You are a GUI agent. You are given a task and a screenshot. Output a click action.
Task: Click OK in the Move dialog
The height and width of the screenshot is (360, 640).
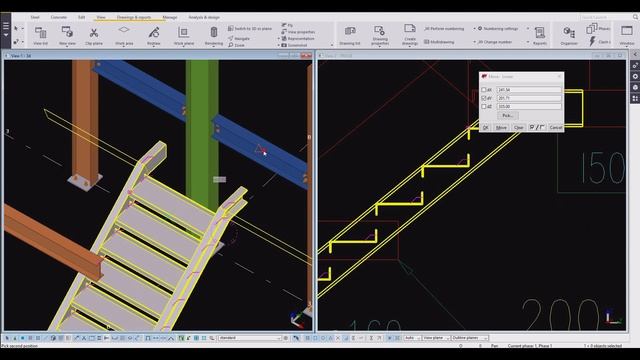tap(485, 127)
